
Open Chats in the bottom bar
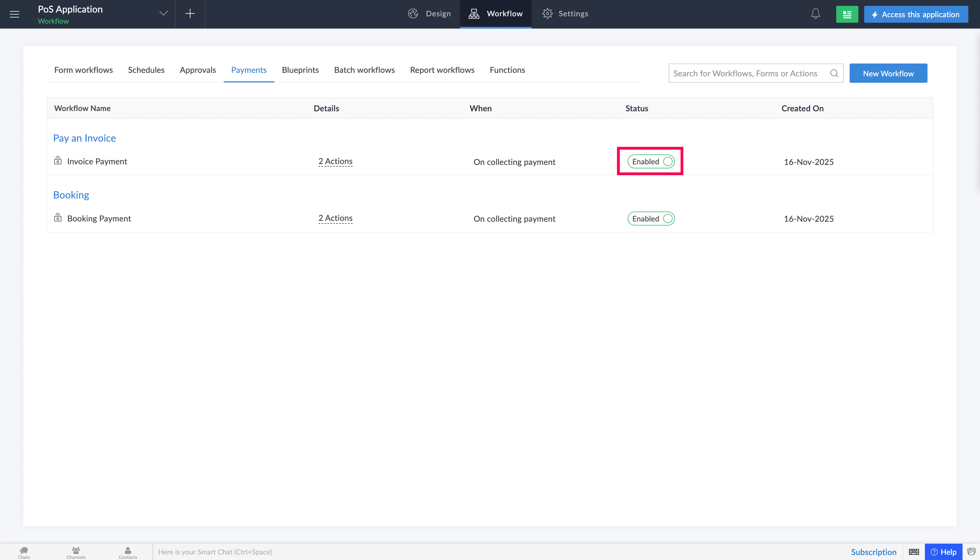pos(24,552)
